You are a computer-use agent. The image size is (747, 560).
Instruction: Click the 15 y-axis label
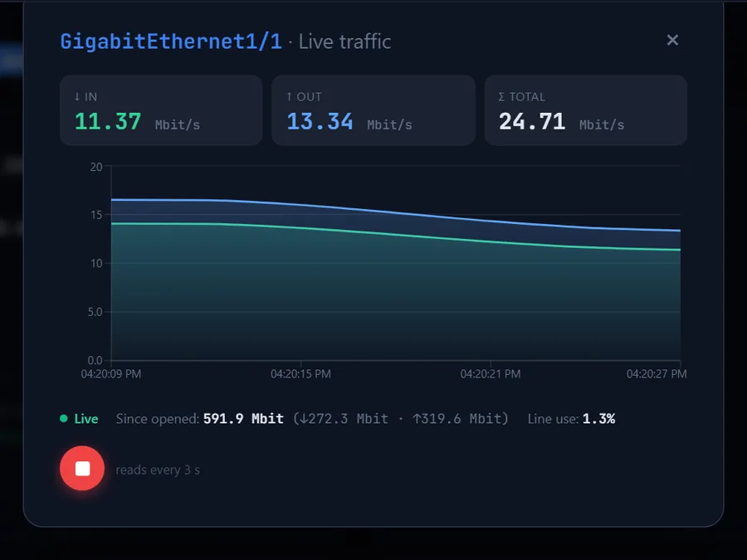click(96, 215)
